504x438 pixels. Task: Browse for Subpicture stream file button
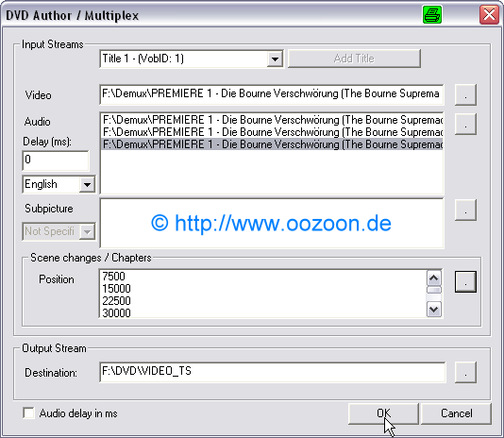[x=465, y=210]
